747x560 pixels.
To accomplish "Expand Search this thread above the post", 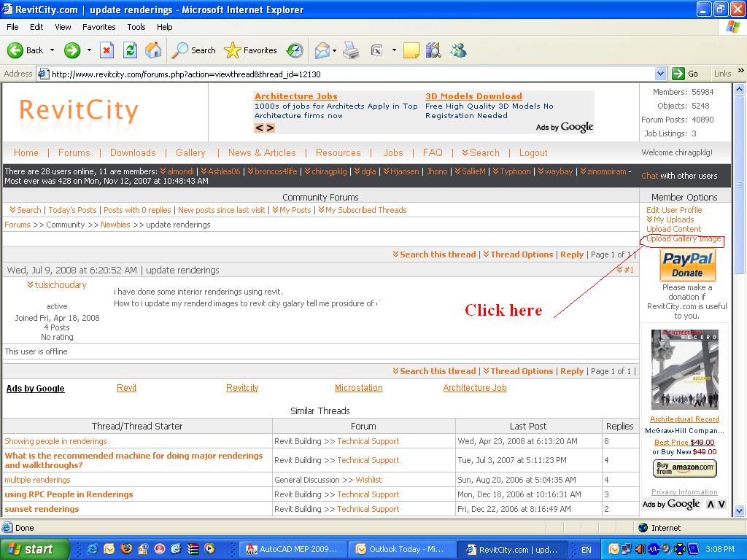I will coord(434,254).
